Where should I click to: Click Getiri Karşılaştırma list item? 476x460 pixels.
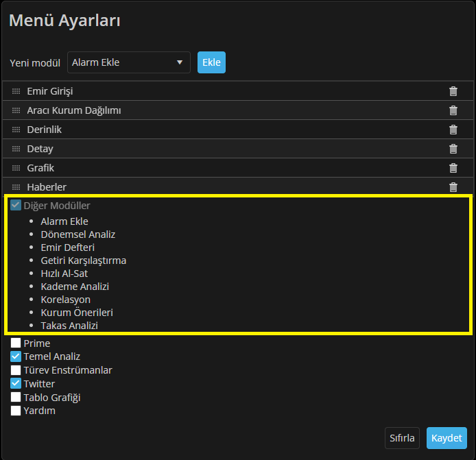[x=84, y=261]
